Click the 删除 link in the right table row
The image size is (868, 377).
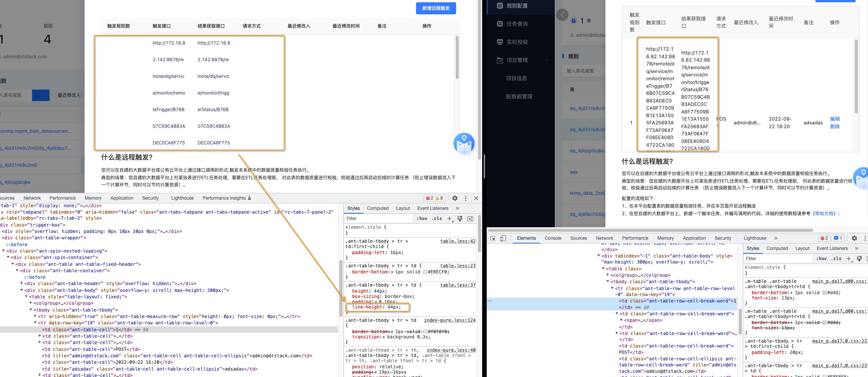pos(835,127)
